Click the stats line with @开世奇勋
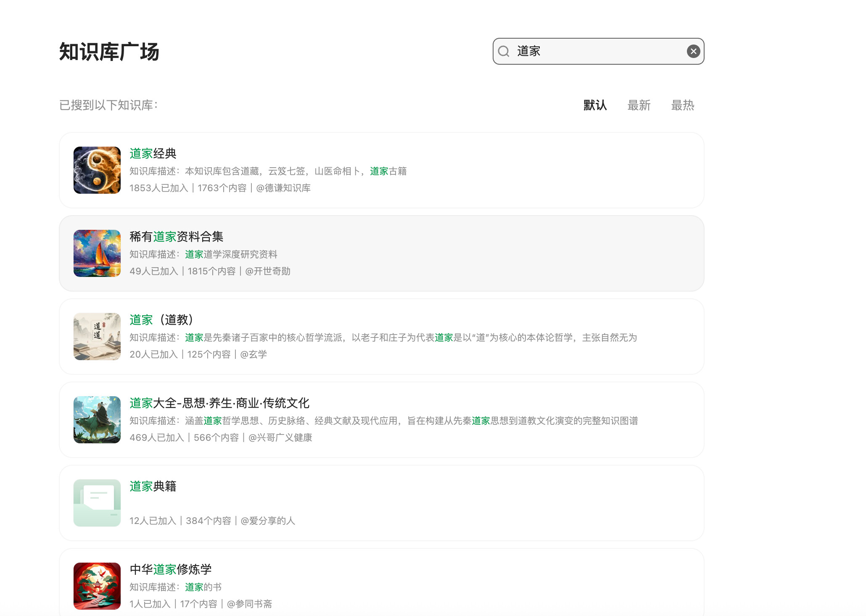 coord(210,271)
